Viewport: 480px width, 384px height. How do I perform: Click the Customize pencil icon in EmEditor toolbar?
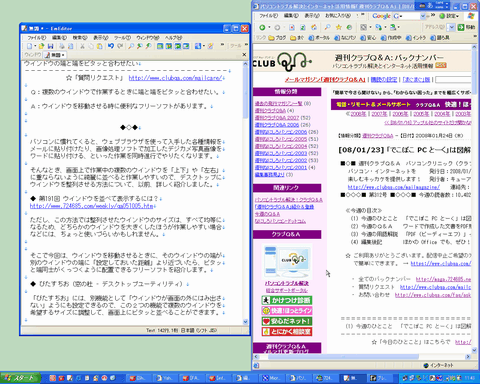(x=210, y=46)
